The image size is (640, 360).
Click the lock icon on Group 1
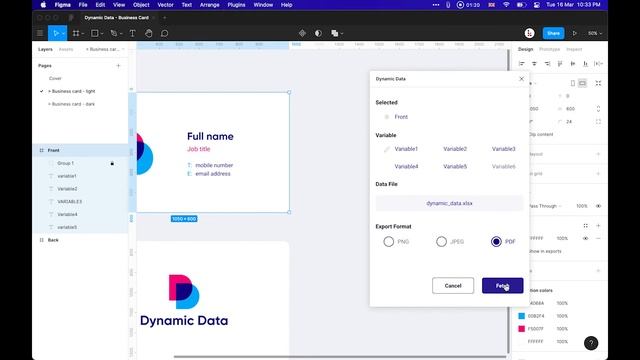point(112,163)
